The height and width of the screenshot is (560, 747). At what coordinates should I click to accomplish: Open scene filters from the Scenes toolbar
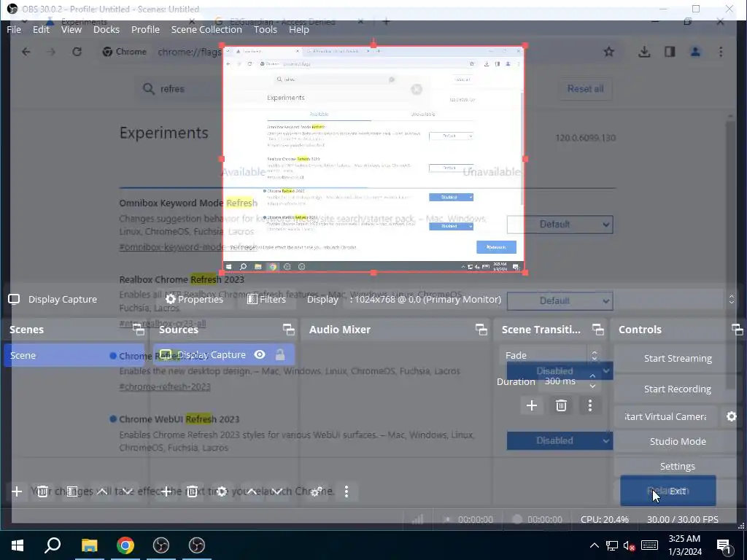[72, 491]
